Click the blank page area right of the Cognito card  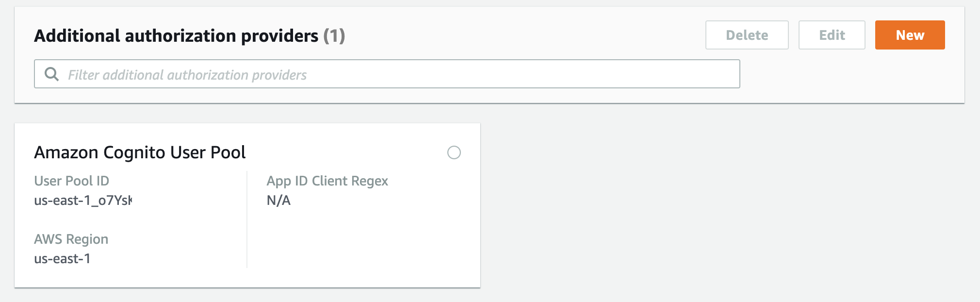[x=728, y=205]
